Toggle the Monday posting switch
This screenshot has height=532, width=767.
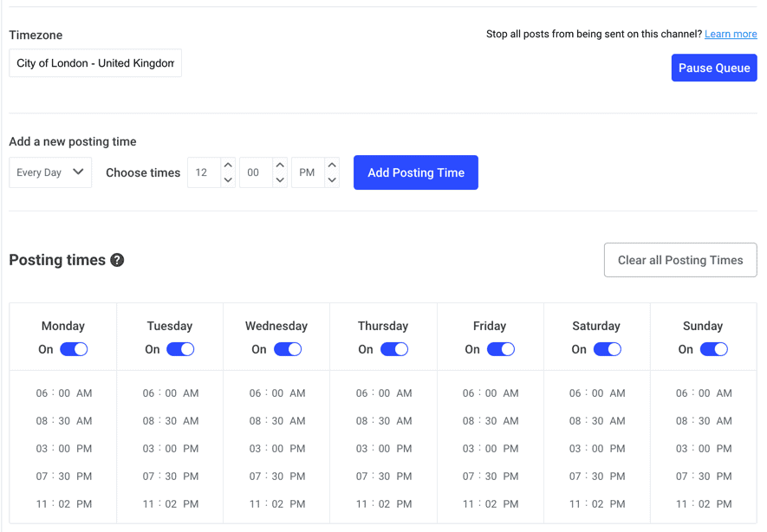(74, 349)
